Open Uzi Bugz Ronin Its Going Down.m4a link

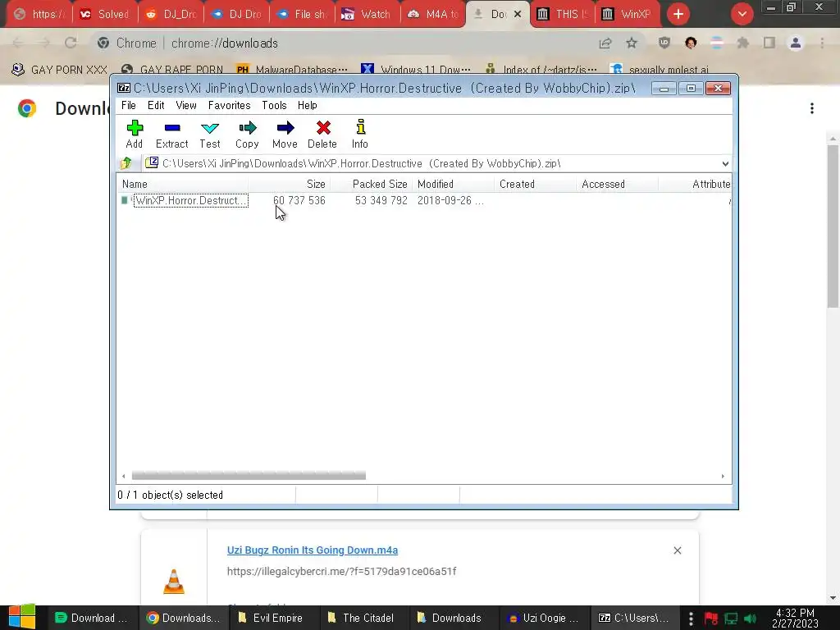tap(313, 550)
